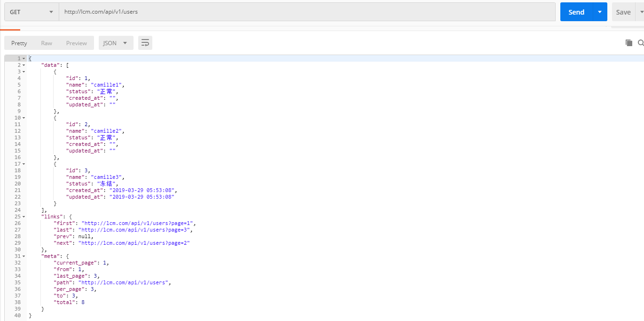Open the "first" link with page=1
This screenshot has height=321, width=644.
pos(138,223)
